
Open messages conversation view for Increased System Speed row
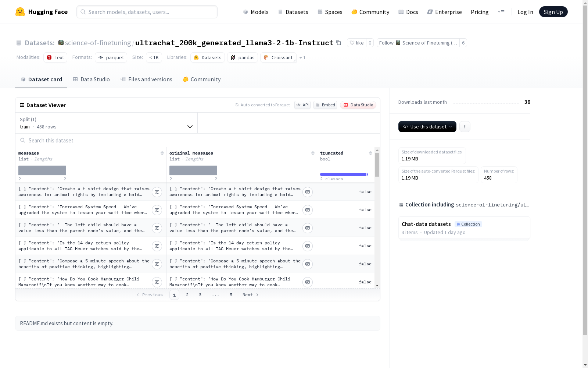click(157, 210)
